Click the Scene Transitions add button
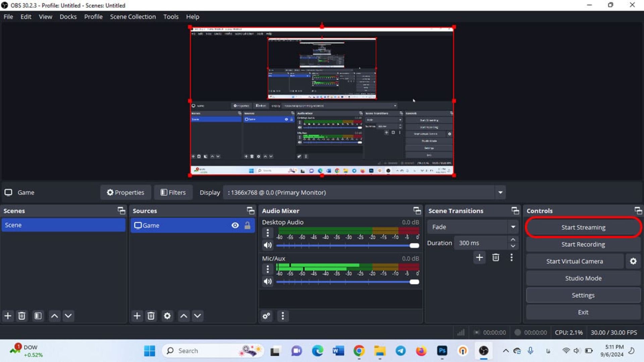Image resolution: width=644 pixels, height=362 pixels. click(479, 257)
